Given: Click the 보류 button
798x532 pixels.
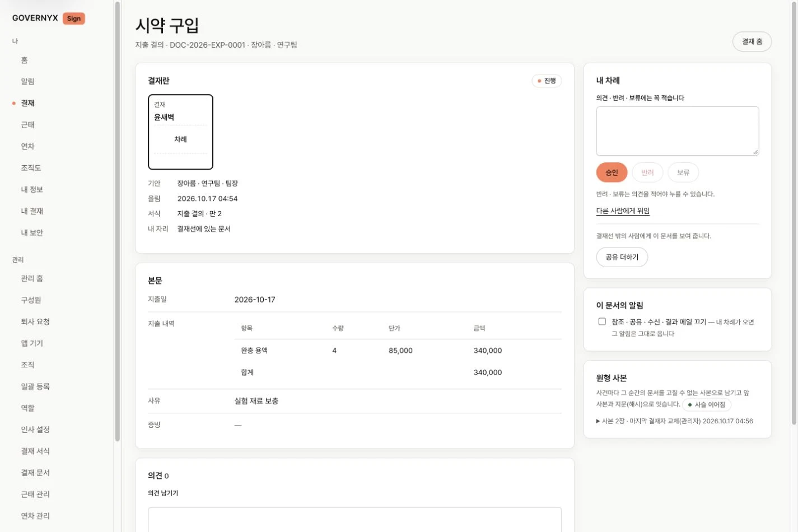Looking at the screenshot, I should (x=683, y=172).
